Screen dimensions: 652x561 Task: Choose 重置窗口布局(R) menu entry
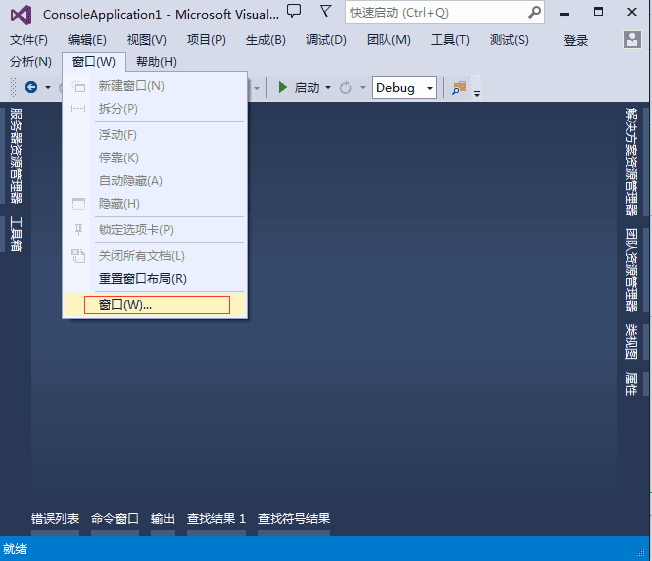155,279
